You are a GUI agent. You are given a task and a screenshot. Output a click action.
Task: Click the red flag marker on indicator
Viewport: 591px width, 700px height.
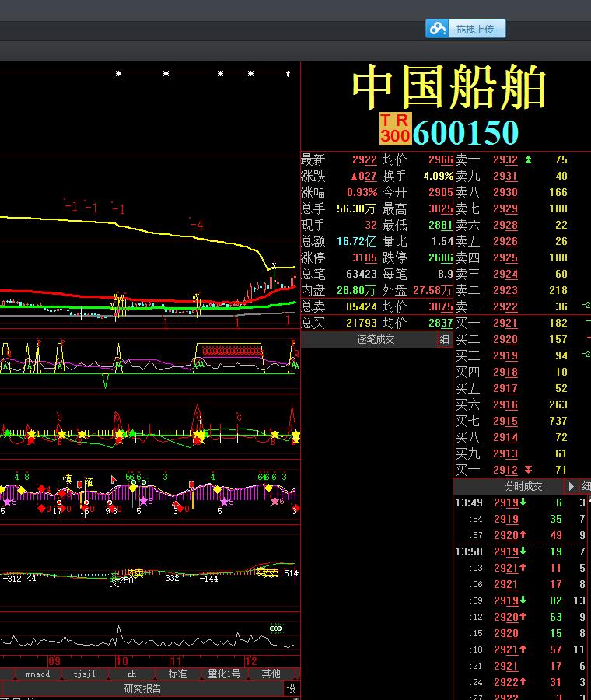click(114, 479)
